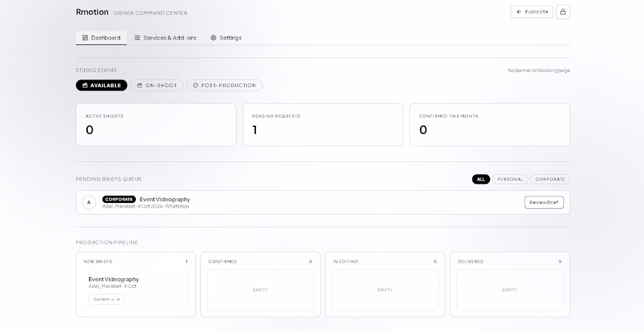This screenshot has width=644, height=331.
Task: Set studio status to Post-Production
Action: (x=224, y=85)
